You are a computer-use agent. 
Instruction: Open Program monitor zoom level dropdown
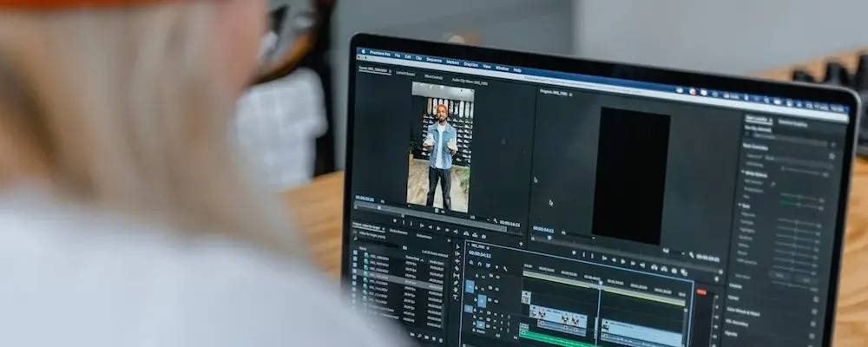pos(577,234)
